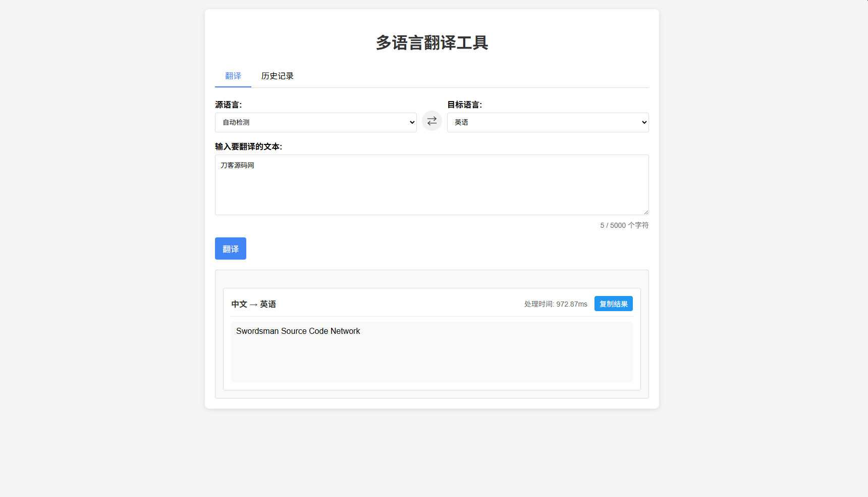Click the 5 / 5000 character counter
This screenshot has height=497, width=868.
pyautogui.click(x=624, y=225)
